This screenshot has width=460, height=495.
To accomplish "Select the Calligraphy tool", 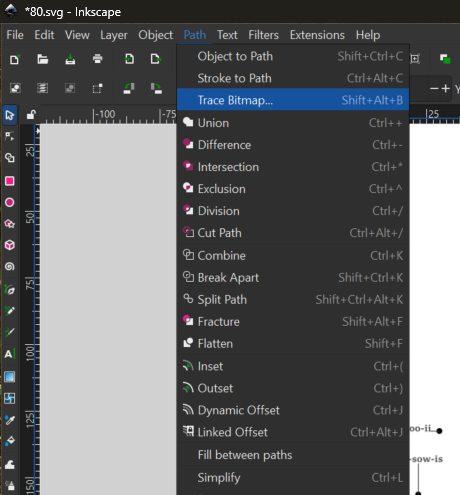I will [10, 332].
